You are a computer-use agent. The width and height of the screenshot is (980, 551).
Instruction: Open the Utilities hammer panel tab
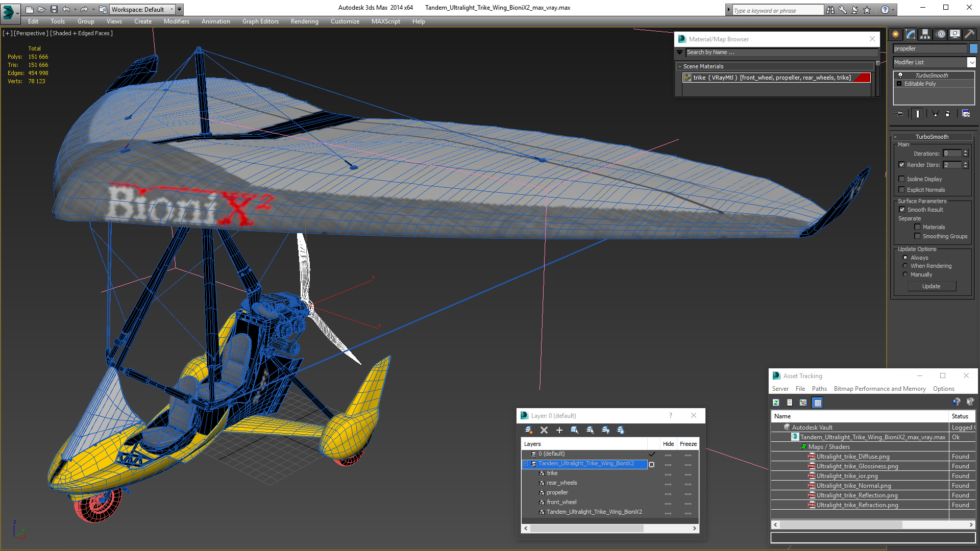pyautogui.click(x=969, y=34)
